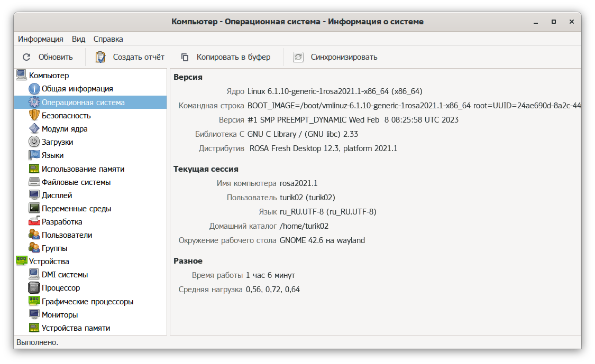
Task: Click the Boots (Загрузки) power icon
Action: coord(34,142)
